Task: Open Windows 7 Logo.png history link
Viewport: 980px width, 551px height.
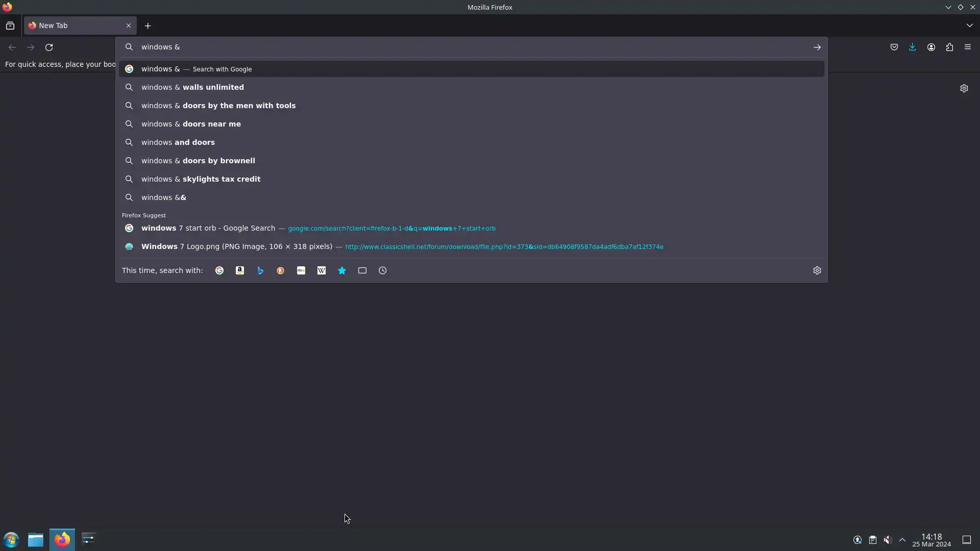Action: click(x=236, y=246)
